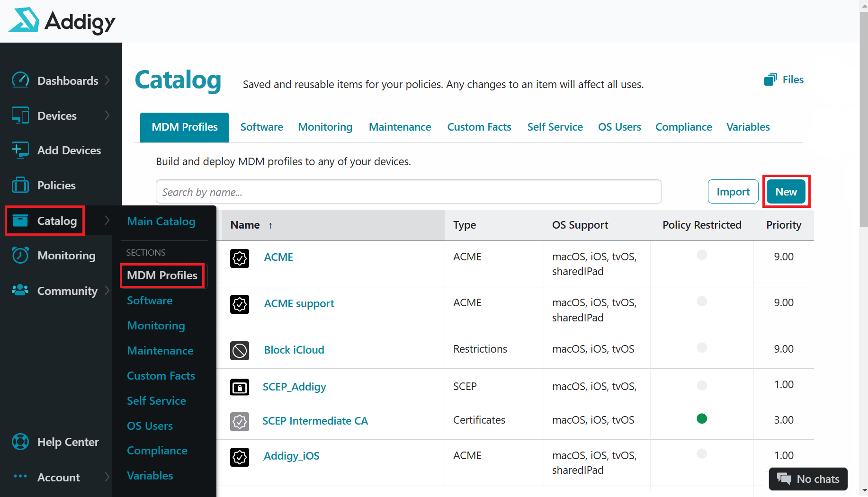Click the Import button
Viewport: 868px width, 497px height.
click(x=733, y=192)
